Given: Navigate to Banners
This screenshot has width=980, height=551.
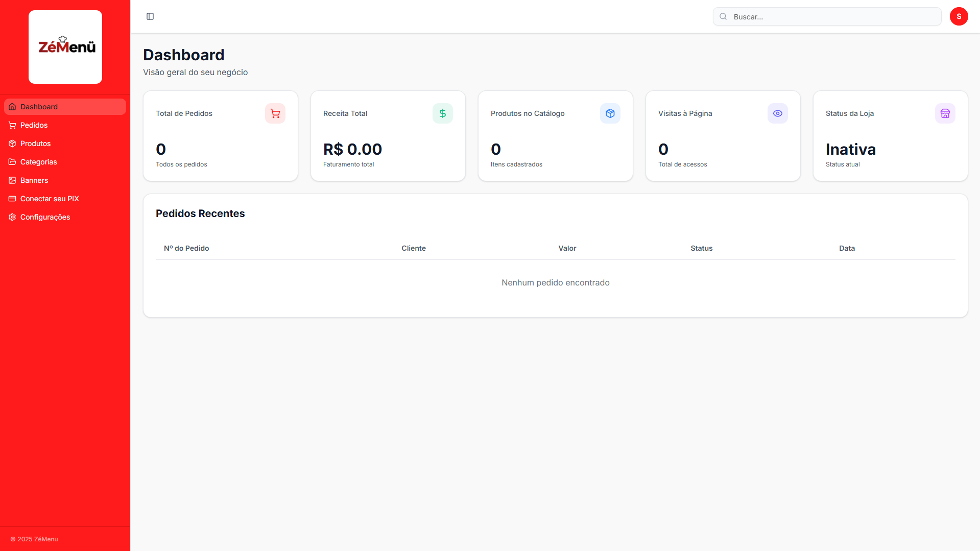Looking at the screenshot, I should [34, 180].
